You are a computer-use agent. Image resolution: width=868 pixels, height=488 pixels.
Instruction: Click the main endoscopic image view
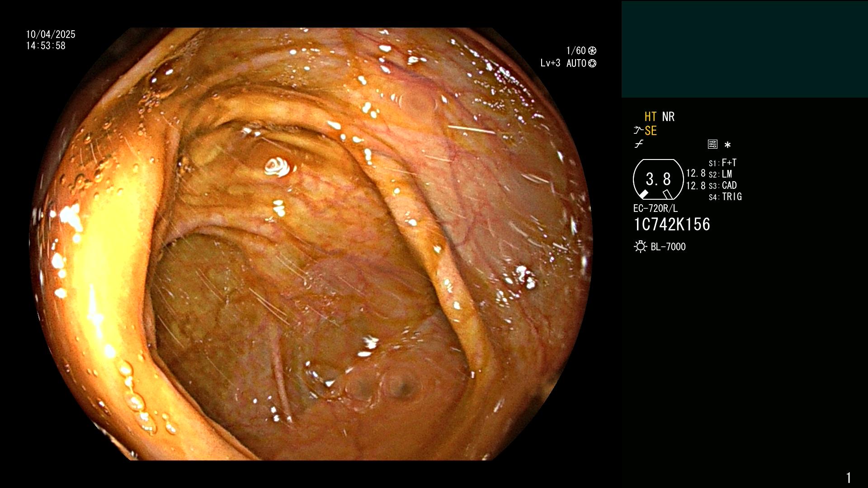point(311,244)
